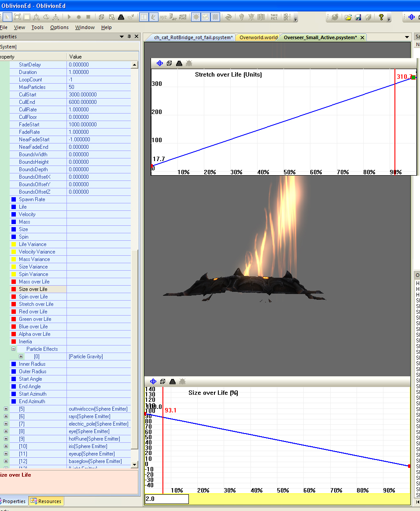Expand the [0] Particle Gravity entry
This screenshot has height=511, width=420.
pyautogui.click(x=21, y=356)
